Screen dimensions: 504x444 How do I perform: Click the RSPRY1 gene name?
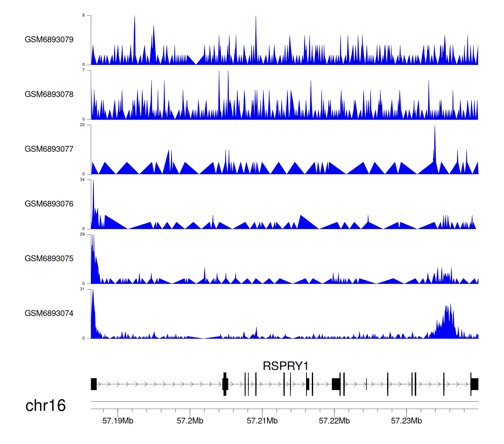coord(285,366)
